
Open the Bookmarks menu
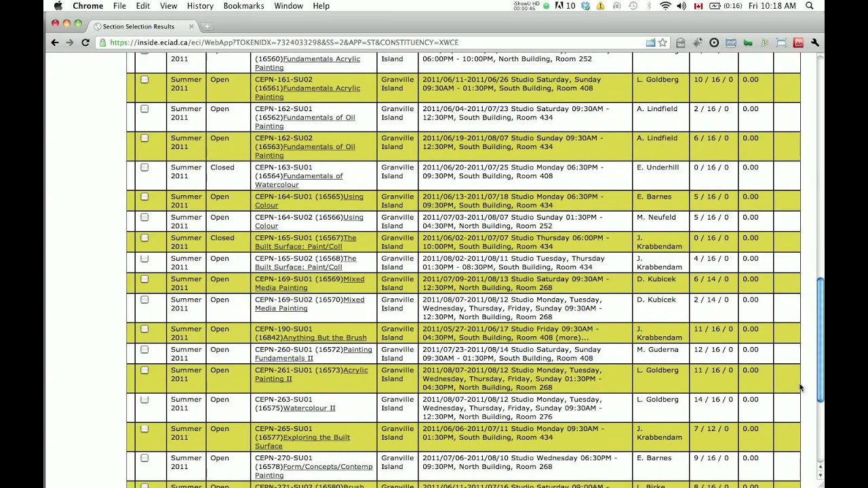pos(243,5)
